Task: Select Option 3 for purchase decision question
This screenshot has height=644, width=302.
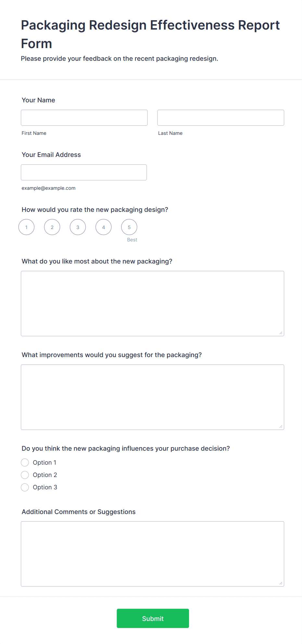Action: [x=25, y=487]
